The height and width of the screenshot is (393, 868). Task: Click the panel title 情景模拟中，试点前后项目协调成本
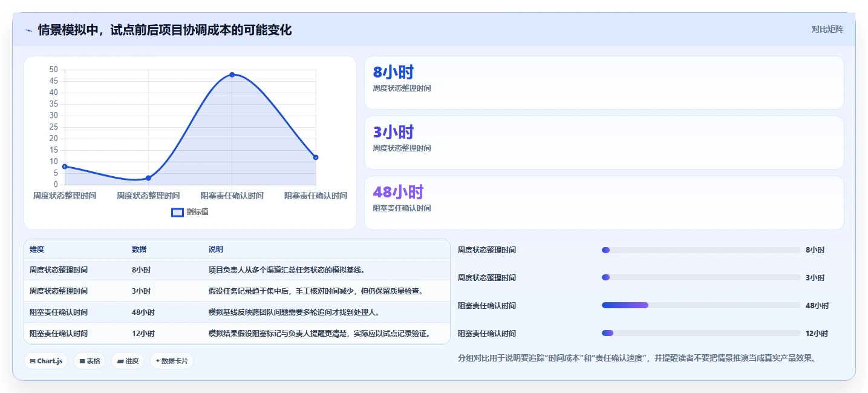[x=165, y=30]
